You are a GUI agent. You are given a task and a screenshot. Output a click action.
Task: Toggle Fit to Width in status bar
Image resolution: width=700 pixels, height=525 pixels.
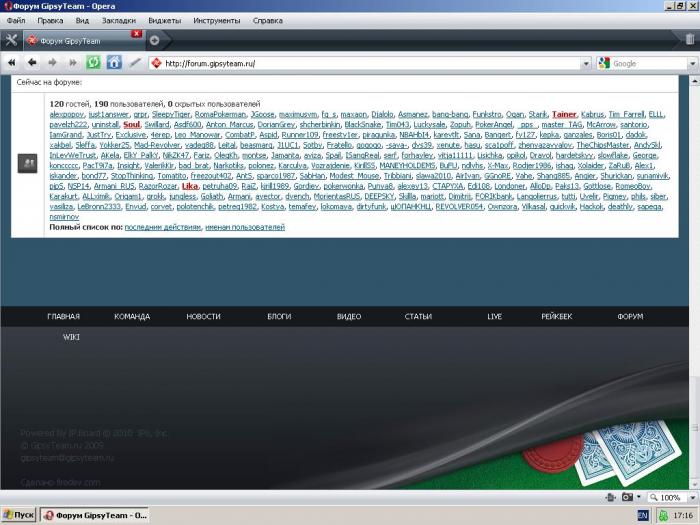(x=611, y=497)
